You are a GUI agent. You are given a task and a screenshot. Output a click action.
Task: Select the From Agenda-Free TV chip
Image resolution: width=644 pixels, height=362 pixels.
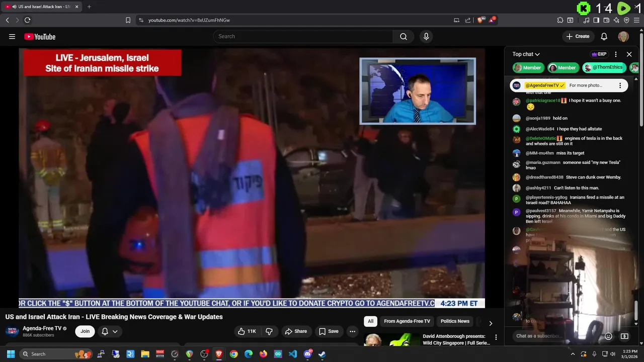407,321
